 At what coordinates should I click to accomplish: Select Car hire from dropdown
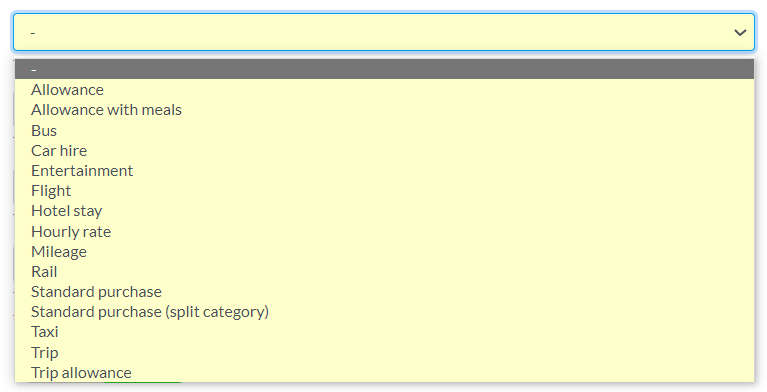click(384, 150)
